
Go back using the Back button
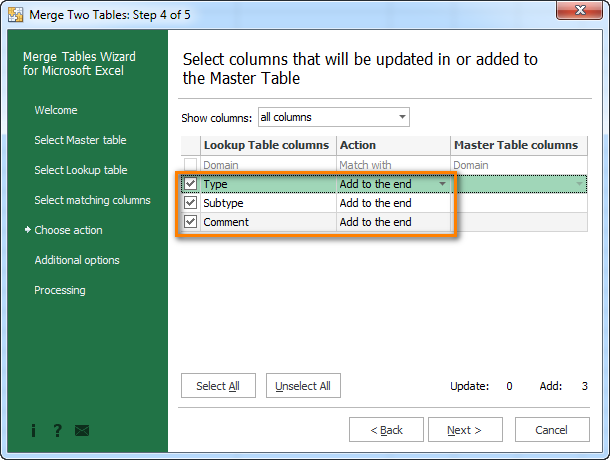386,430
